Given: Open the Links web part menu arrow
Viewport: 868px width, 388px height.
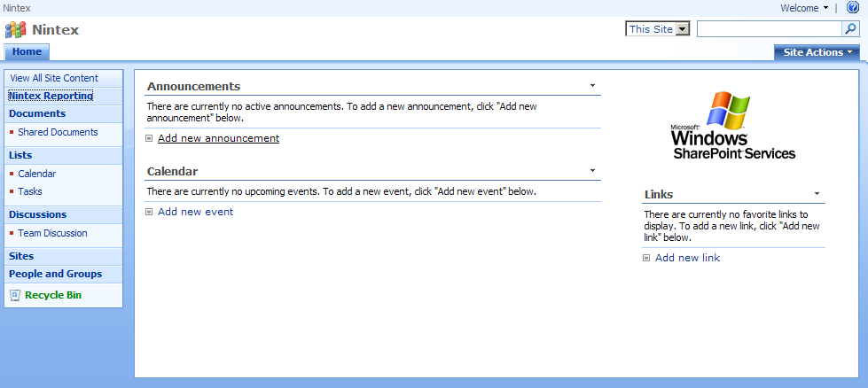Looking at the screenshot, I should 817,194.
